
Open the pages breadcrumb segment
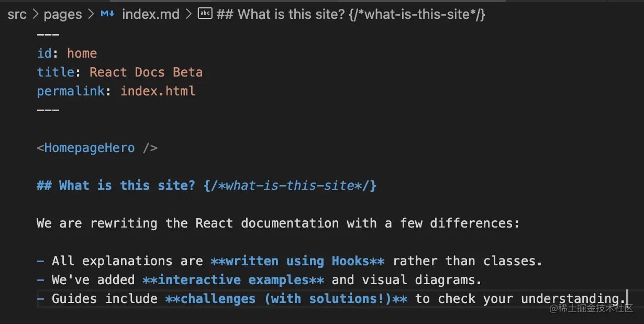(x=63, y=15)
